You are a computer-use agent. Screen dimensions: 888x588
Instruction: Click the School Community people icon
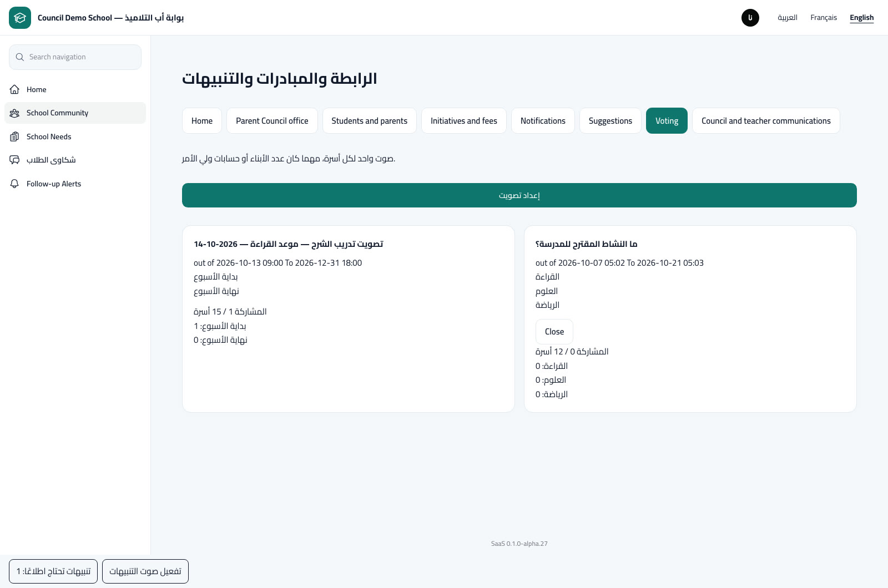click(15, 113)
